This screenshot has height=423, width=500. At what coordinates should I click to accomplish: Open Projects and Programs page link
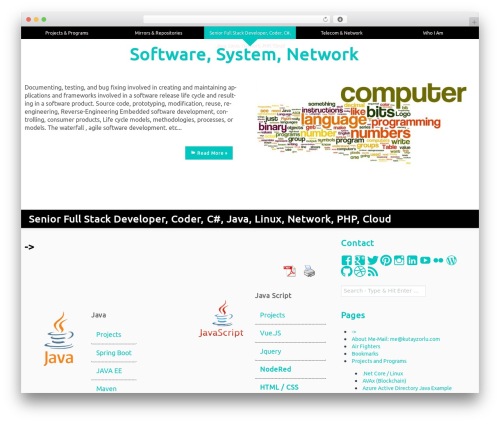pyautogui.click(x=379, y=361)
